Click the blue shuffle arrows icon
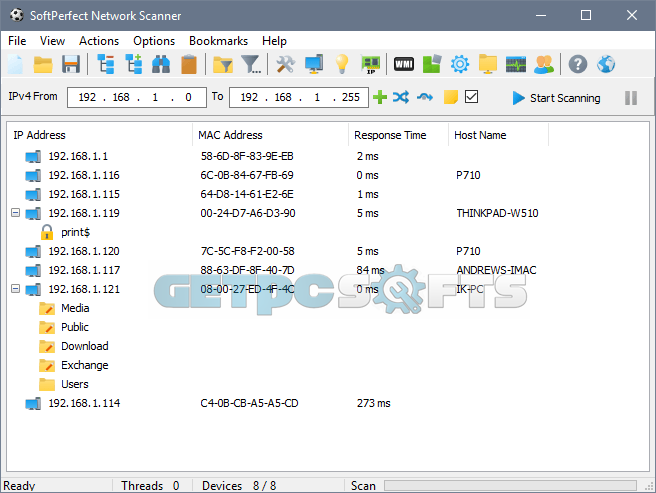The width and height of the screenshot is (656, 493). pos(401,97)
